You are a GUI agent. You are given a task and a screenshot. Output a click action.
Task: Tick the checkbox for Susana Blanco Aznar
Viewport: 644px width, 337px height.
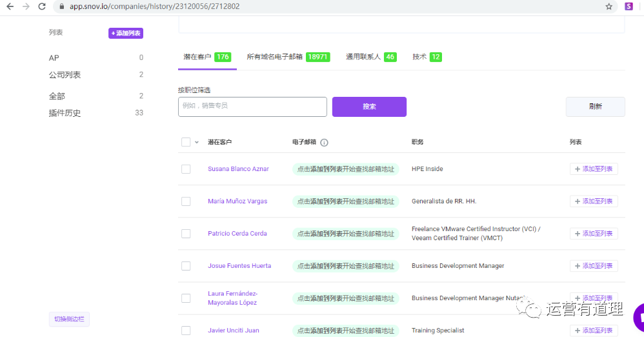tap(186, 169)
